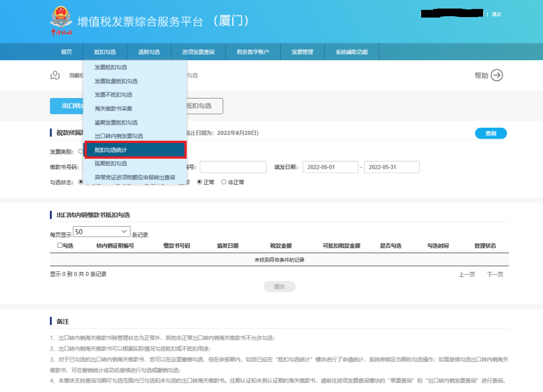Go to 首页 in the navigation bar
Screen dimensions: 543x392
tap(66, 52)
